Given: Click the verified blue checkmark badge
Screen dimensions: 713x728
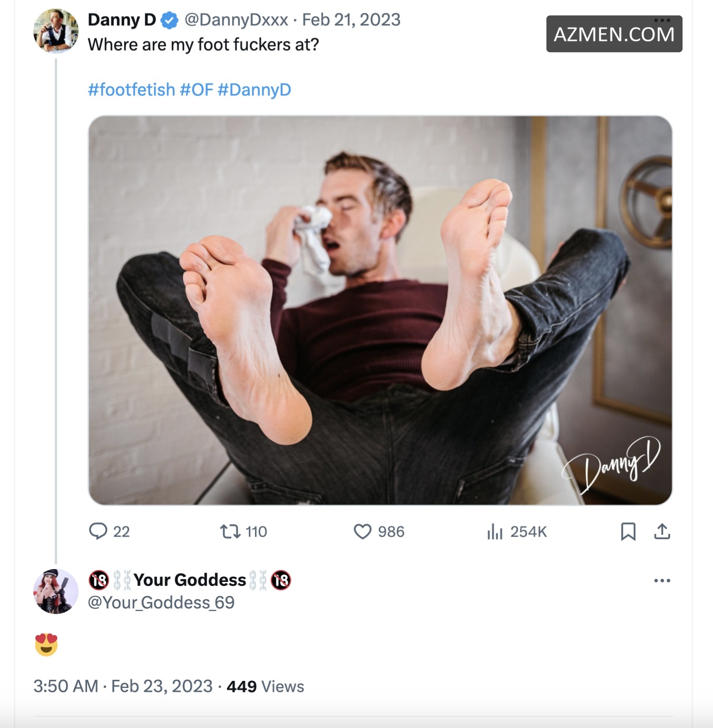Looking at the screenshot, I should tap(169, 20).
